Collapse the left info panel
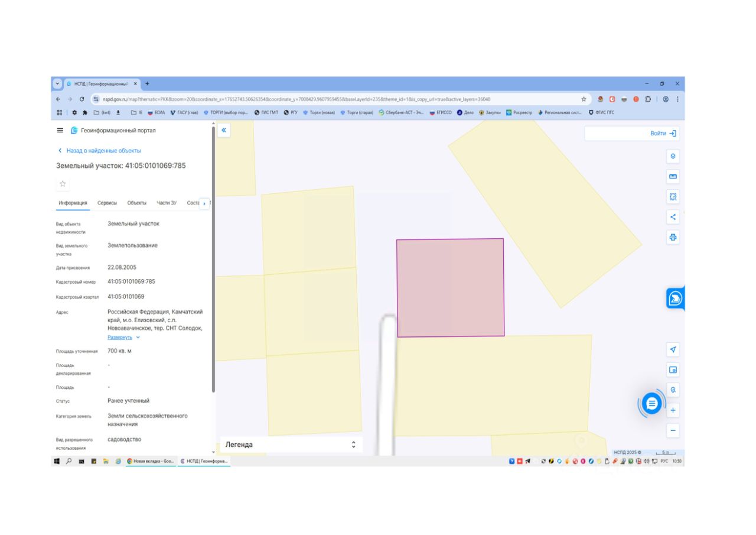Viewport: 756px width, 535px height. coord(223,130)
